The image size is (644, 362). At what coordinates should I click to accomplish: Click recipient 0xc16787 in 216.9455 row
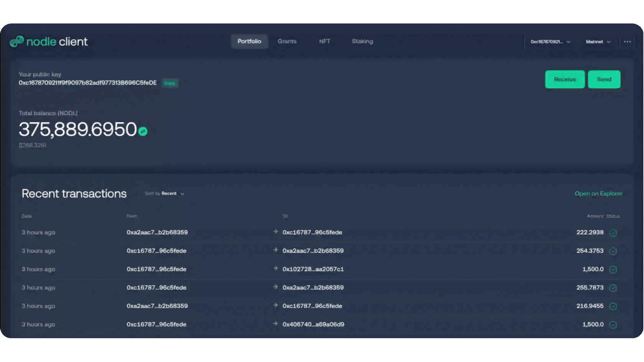coord(312,306)
